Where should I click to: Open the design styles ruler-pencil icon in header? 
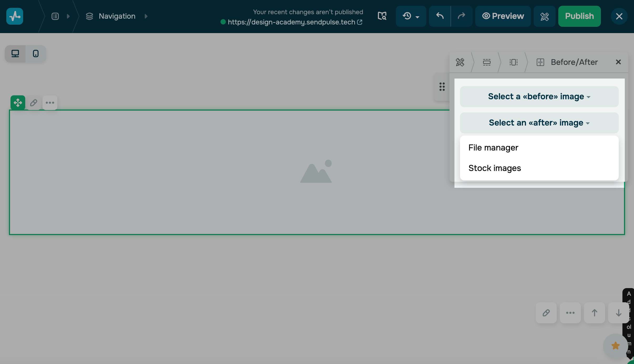pyautogui.click(x=544, y=16)
